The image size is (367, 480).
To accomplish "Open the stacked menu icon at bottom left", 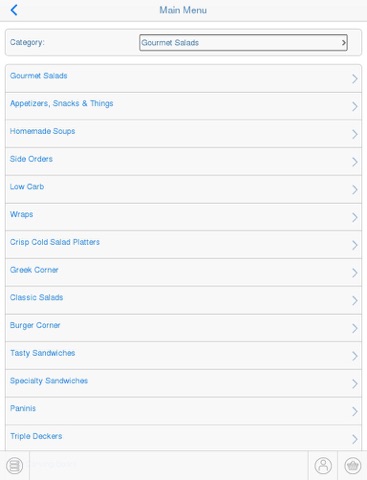I will [x=15, y=465].
